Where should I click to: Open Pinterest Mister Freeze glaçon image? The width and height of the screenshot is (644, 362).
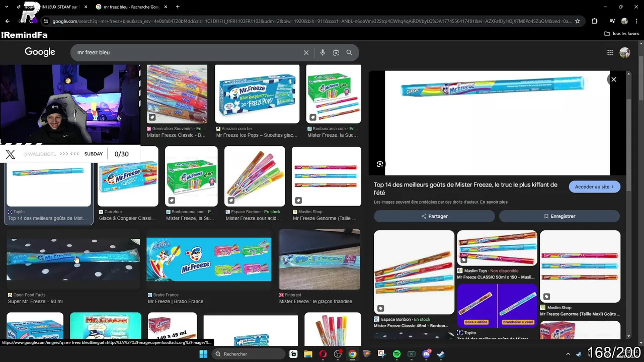tap(319, 259)
